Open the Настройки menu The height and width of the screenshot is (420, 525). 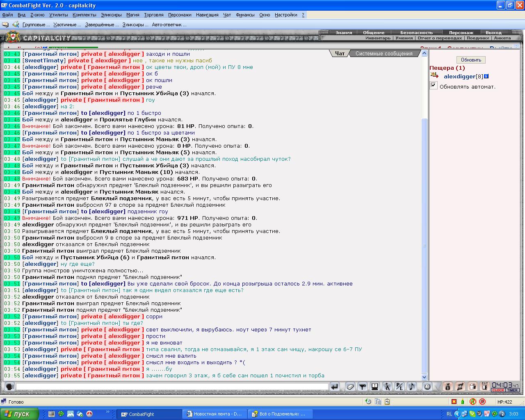click(x=286, y=15)
